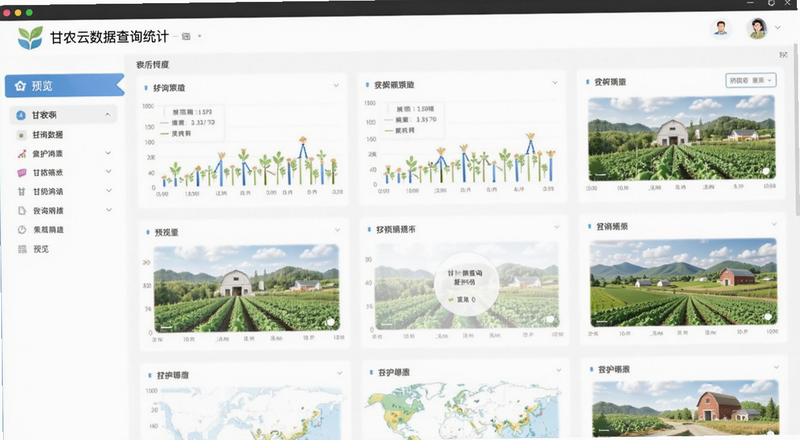
Task: Open the blue 预览 home tab in sidebar
Action: point(64,86)
